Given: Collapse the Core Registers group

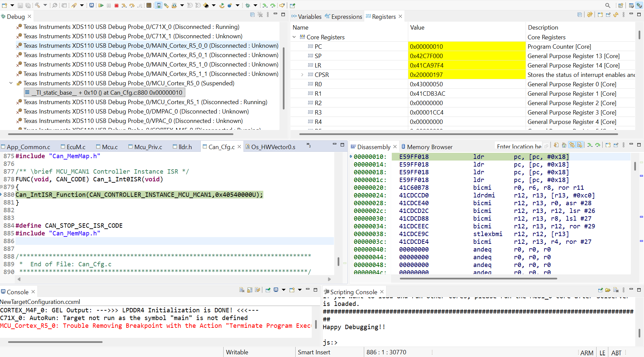Looking at the screenshot, I should [x=294, y=37].
